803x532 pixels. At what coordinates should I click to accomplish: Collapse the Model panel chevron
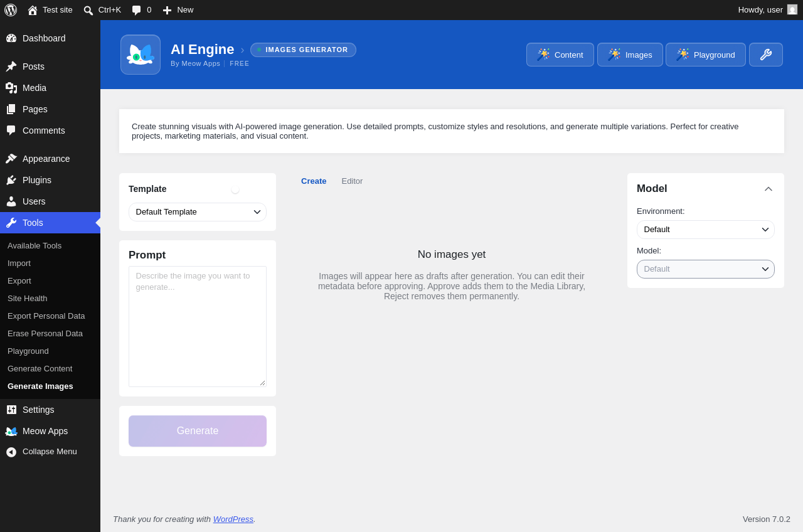[x=768, y=189]
